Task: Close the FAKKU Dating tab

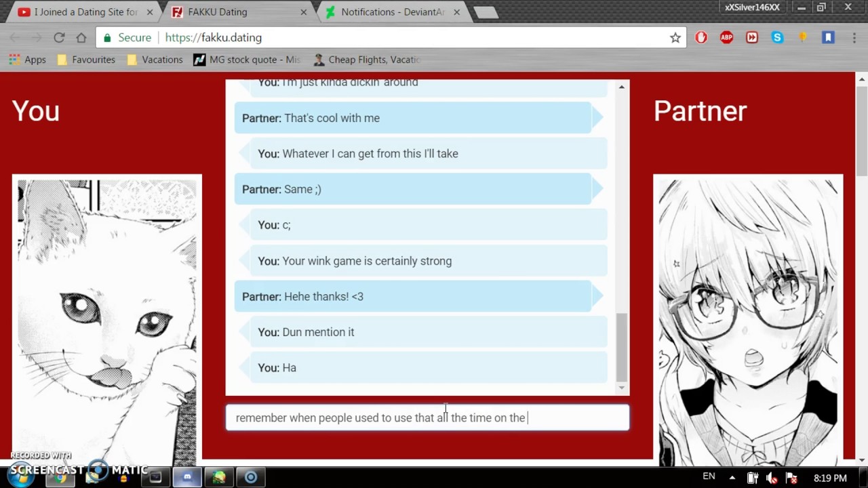Action: click(x=304, y=12)
